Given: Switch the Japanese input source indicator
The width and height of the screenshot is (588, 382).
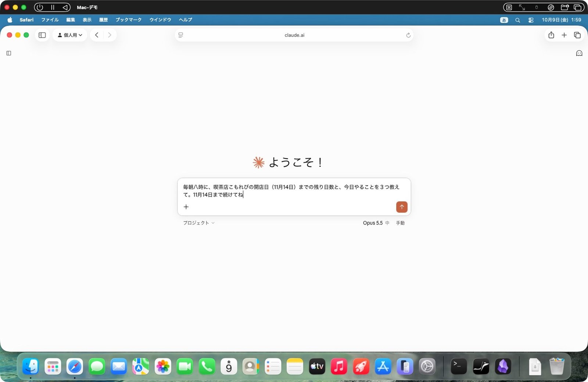Looking at the screenshot, I should pos(504,20).
